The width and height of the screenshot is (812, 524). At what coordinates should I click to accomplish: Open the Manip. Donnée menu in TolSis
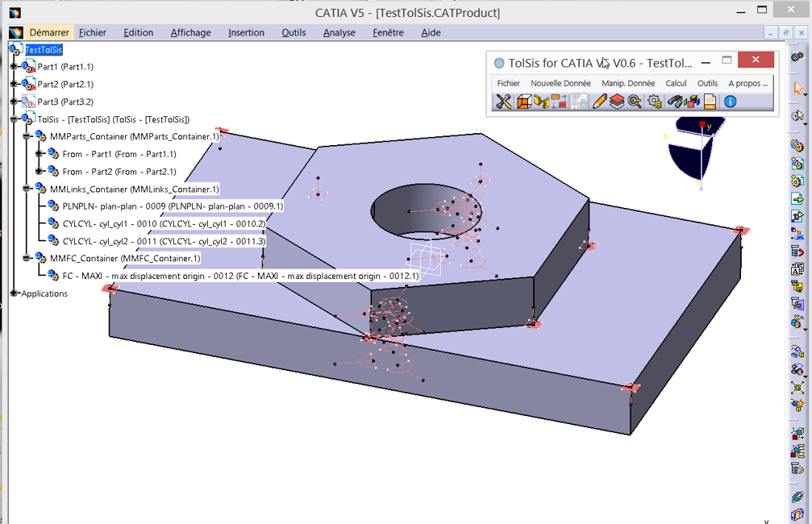pyautogui.click(x=628, y=83)
